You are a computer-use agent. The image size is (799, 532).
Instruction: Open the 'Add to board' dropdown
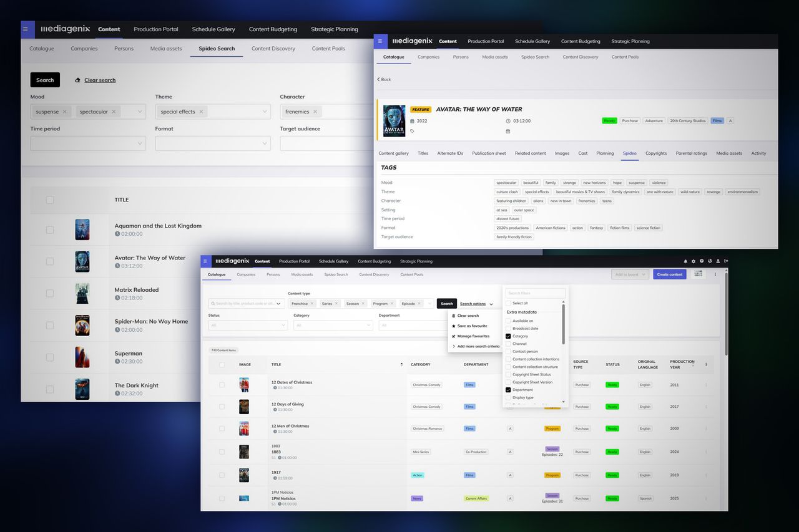tap(630, 274)
